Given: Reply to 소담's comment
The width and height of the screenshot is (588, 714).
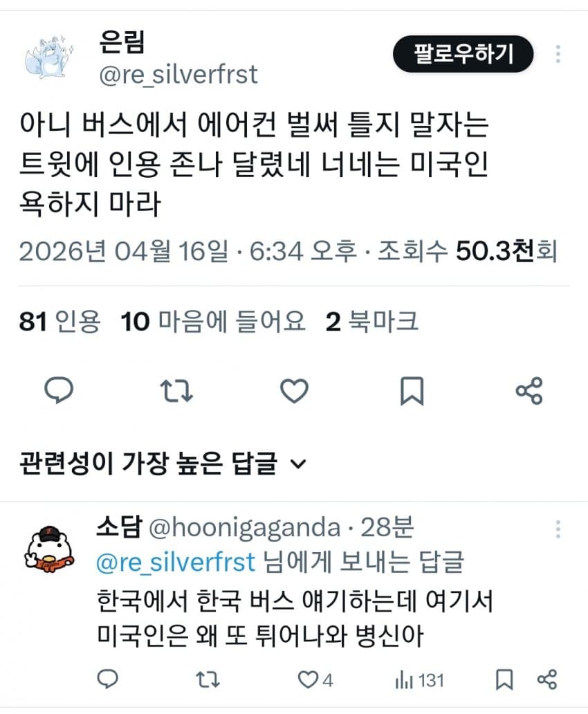Looking at the screenshot, I should (x=108, y=680).
